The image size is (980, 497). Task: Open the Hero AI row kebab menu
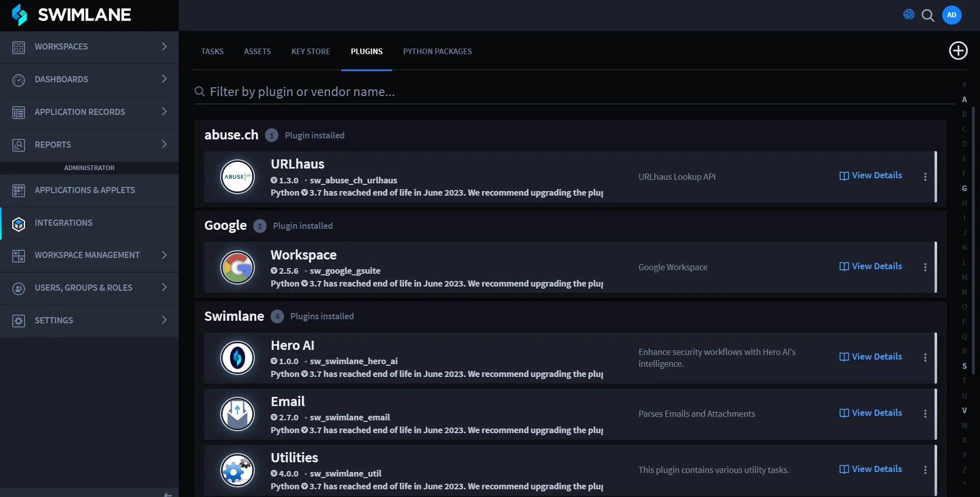[925, 358]
